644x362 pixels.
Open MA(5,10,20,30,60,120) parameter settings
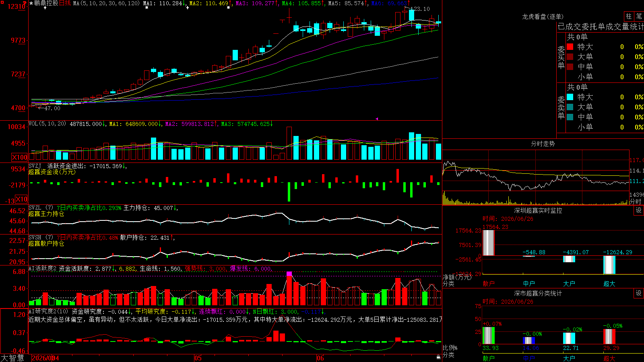[106, 3]
